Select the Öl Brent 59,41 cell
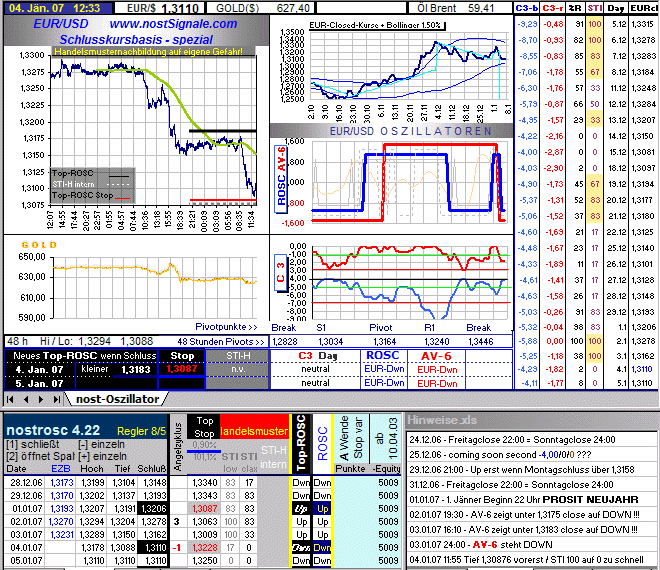The height and width of the screenshot is (570, 660). [460, 8]
